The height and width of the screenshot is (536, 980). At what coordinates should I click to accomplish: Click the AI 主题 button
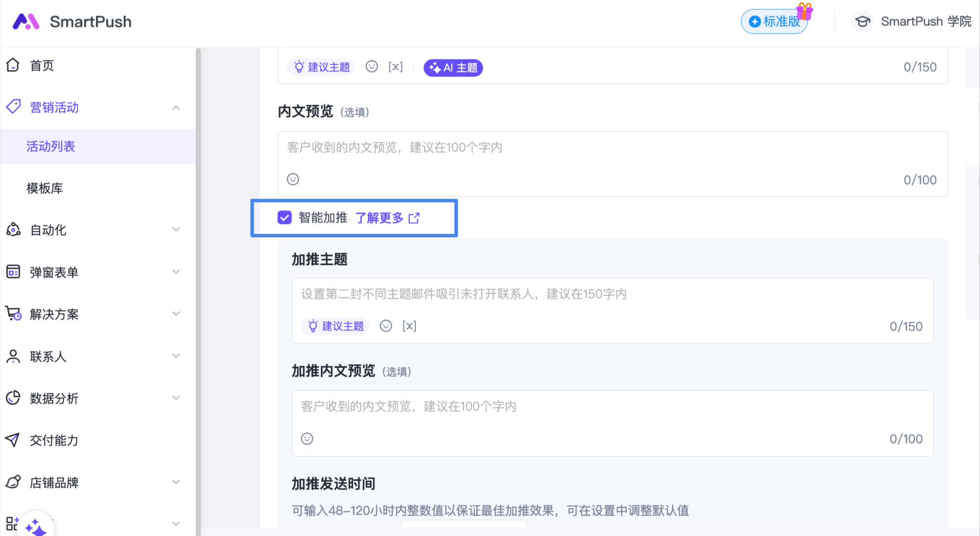[x=453, y=68]
